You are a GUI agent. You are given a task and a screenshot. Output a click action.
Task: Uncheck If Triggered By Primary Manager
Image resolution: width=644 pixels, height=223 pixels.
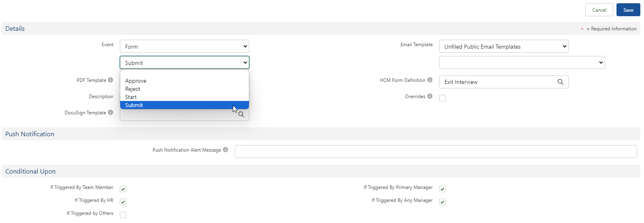[x=442, y=189]
